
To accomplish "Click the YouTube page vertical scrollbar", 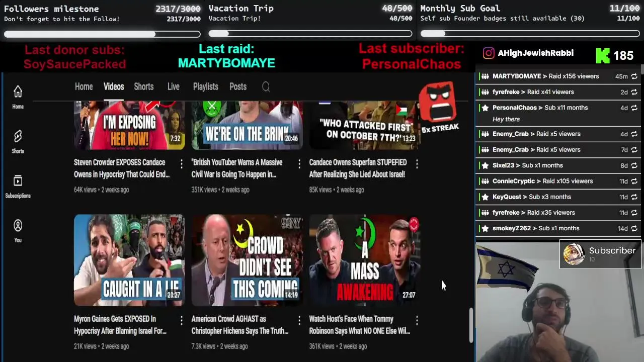I will pos(471,325).
